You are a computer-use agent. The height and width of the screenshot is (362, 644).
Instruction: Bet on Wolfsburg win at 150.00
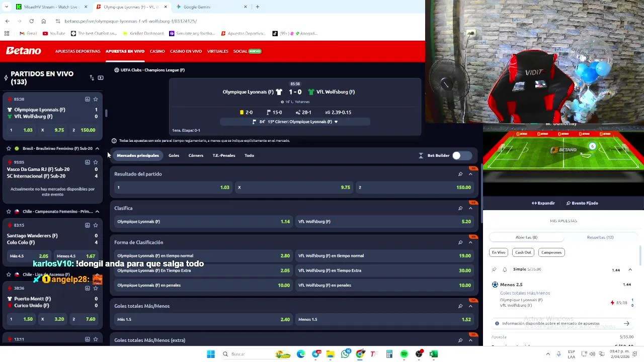coord(415,188)
